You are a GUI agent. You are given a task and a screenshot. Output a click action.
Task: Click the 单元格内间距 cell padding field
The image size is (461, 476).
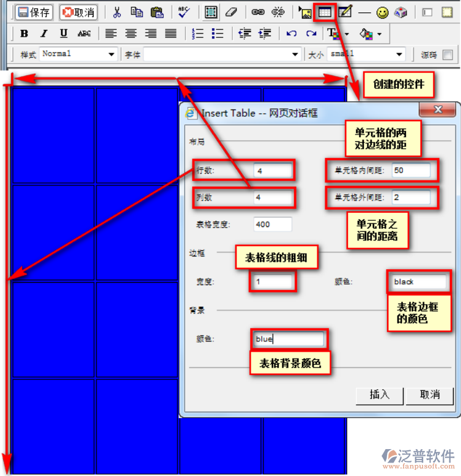tap(411, 170)
